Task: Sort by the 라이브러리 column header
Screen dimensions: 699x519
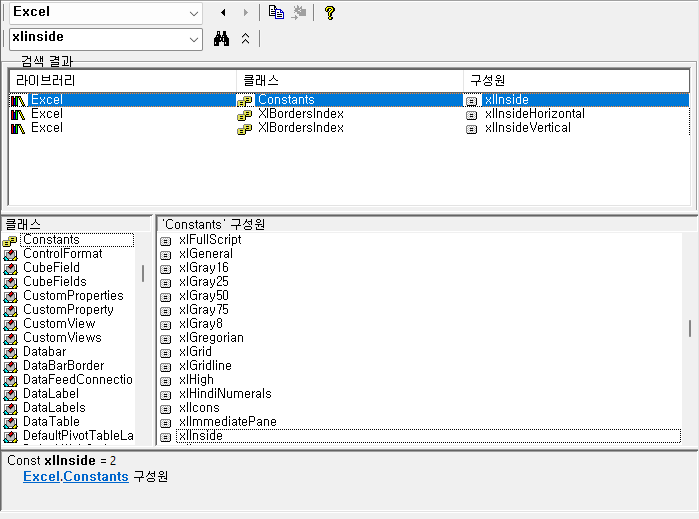Action: pos(123,81)
